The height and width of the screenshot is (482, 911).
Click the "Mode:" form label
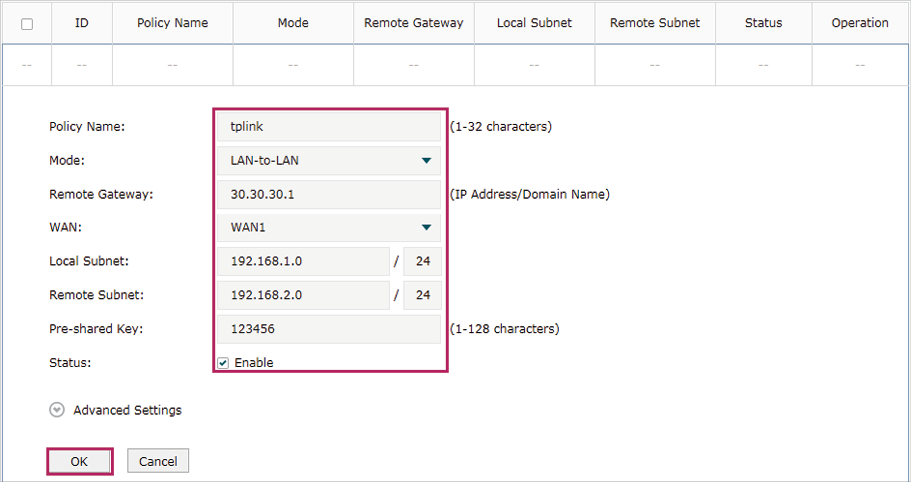[x=67, y=161]
